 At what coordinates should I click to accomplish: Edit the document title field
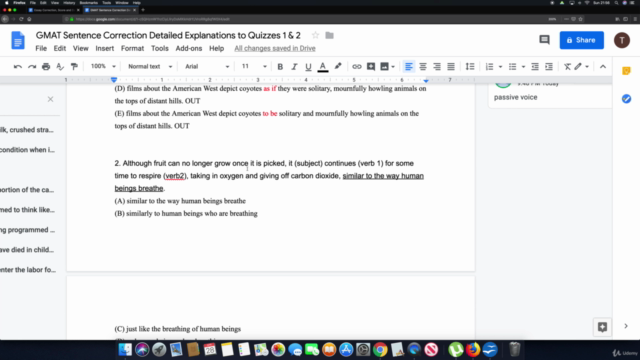click(x=168, y=36)
